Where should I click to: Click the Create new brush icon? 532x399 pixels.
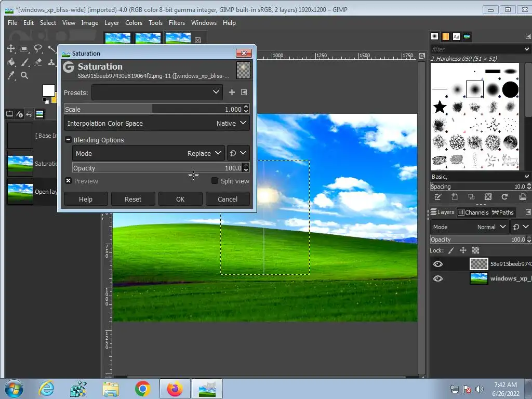[x=455, y=197]
